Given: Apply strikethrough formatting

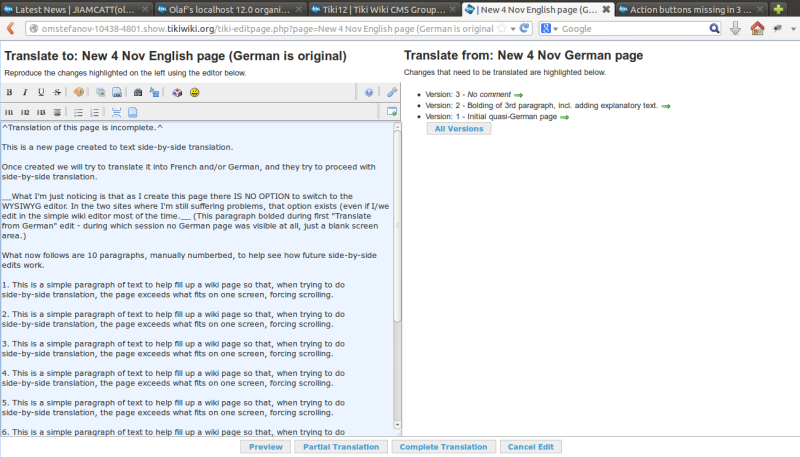Looking at the screenshot, I should pos(57,92).
